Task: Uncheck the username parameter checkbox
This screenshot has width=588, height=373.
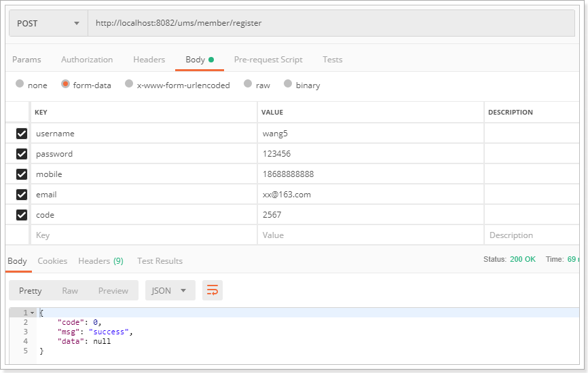Action: tap(22, 134)
